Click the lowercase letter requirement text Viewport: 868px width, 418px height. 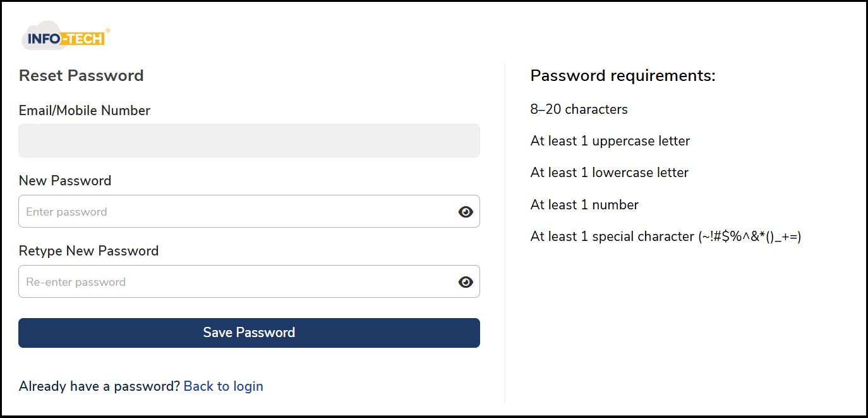[x=609, y=173]
